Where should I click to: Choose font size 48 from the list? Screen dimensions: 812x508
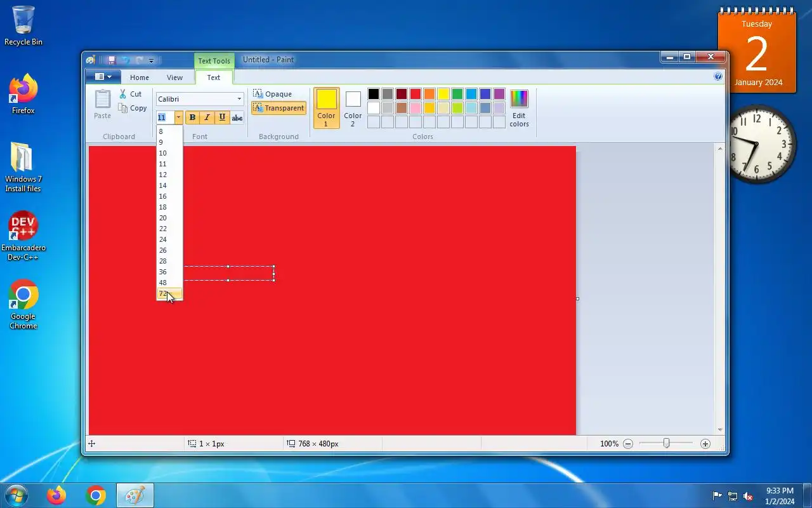pyautogui.click(x=169, y=283)
